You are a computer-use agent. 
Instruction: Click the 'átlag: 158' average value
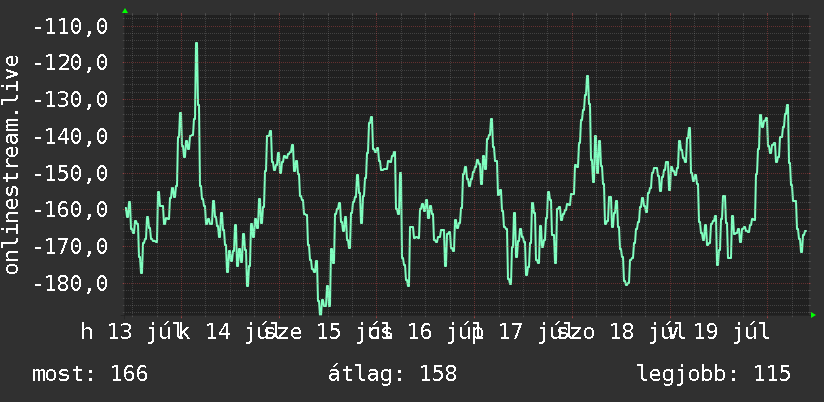[x=393, y=374]
